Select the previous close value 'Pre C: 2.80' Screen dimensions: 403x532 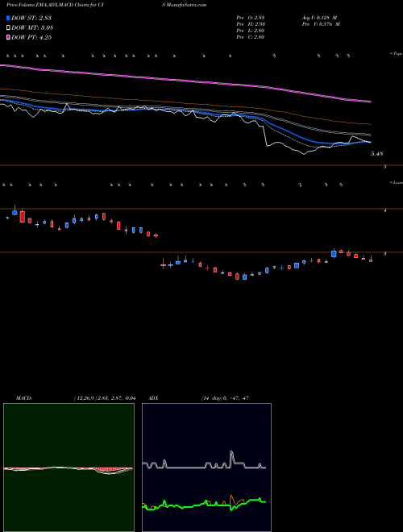tap(251, 37)
